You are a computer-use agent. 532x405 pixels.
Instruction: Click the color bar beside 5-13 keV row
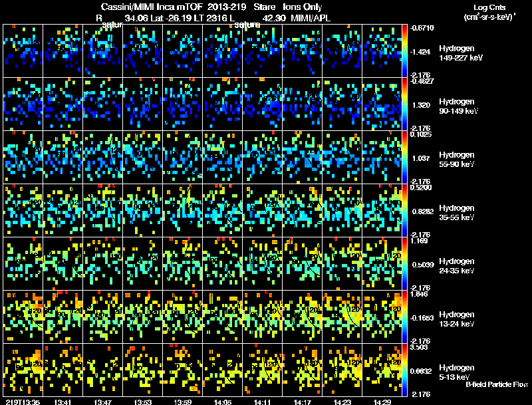pos(404,370)
